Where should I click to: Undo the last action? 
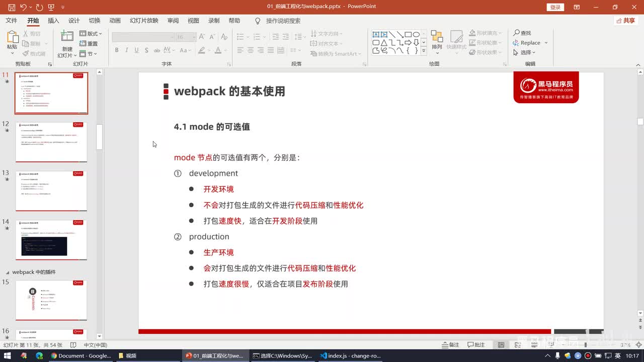(x=23, y=7)
